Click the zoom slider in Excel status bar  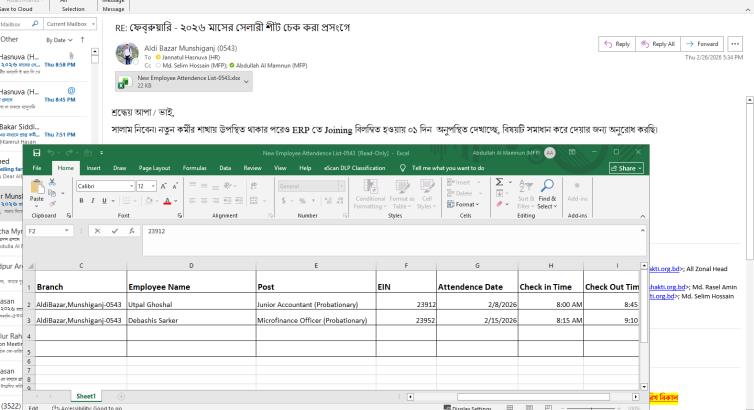pyautogui.click(x=590, y=406)
